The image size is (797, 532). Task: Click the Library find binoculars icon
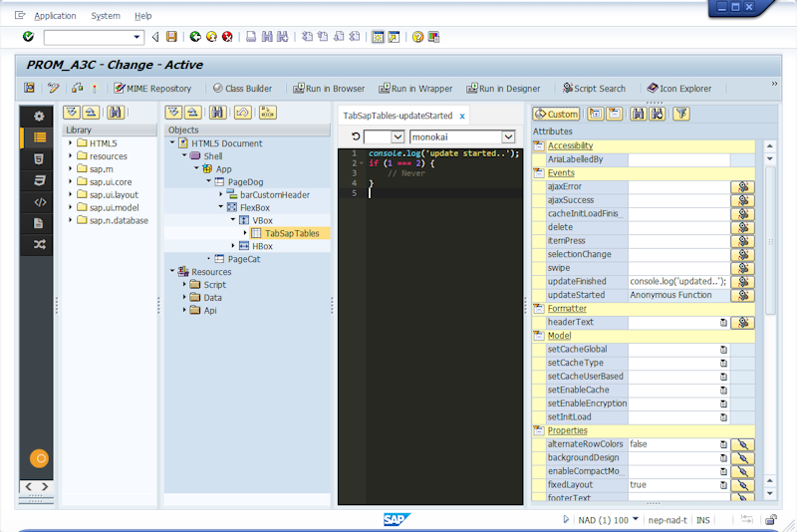tap(116, 113)
